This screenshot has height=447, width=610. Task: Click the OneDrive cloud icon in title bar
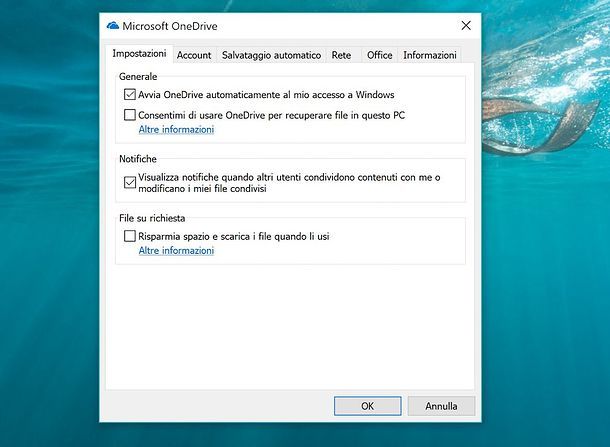(113, 26)
